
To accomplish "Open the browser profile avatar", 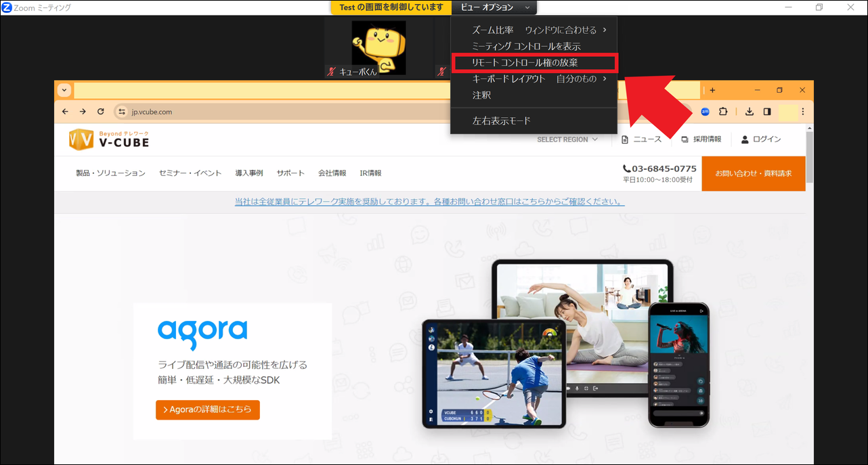I will click(787, 112).
